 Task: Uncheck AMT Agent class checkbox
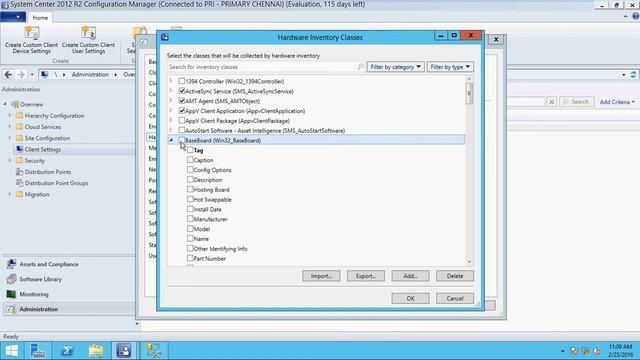182,101
